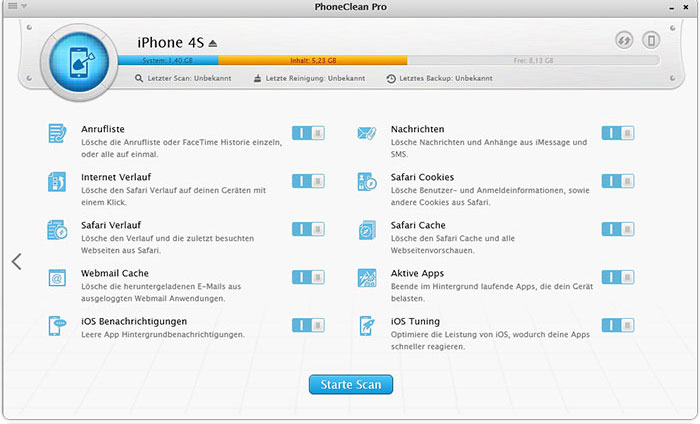Click the iOS Tuning heading
The height and width of the screenshot is (424, 700).
click(x=415, y=321)
